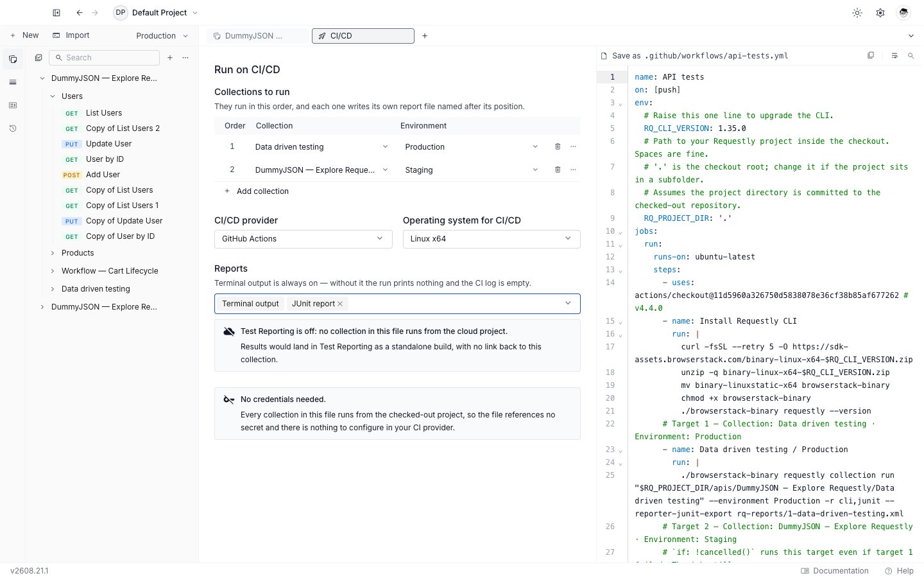Toggle the light/dark theme sun icon
This screenshot has width=924, height=578.
tap(857, 13)
